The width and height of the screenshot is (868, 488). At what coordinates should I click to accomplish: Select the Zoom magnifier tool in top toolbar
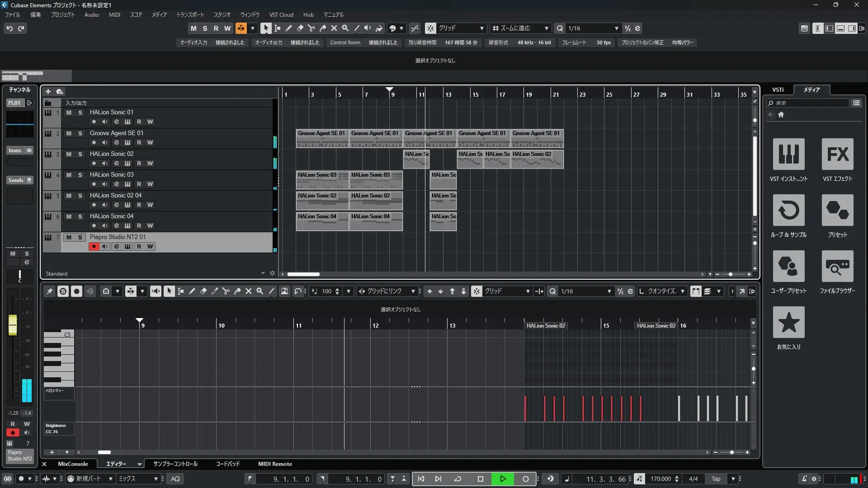345,28
